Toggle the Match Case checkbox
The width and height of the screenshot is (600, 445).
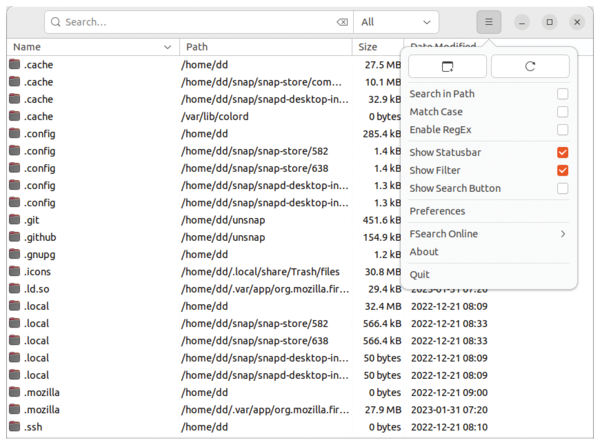click(x=563, y=112)
